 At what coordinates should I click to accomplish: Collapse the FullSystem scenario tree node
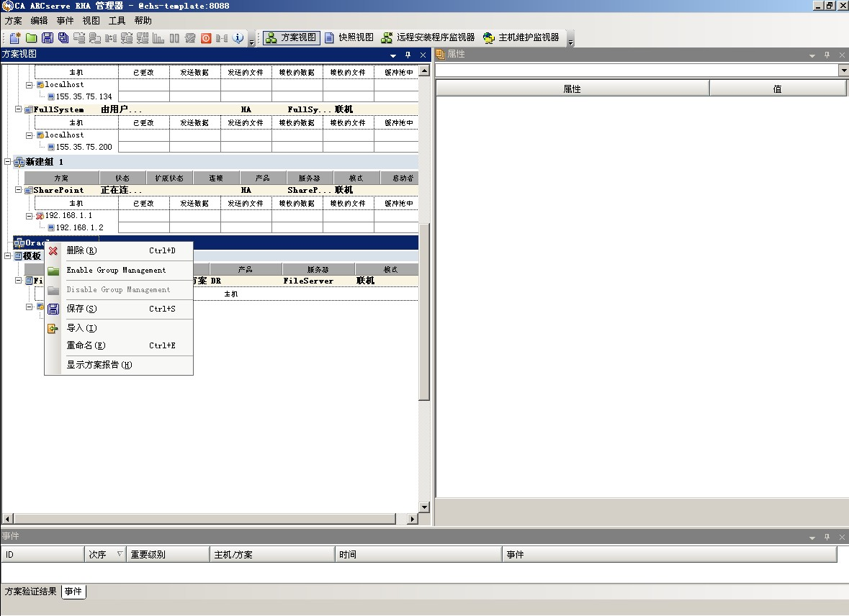[x=19, y=110]
